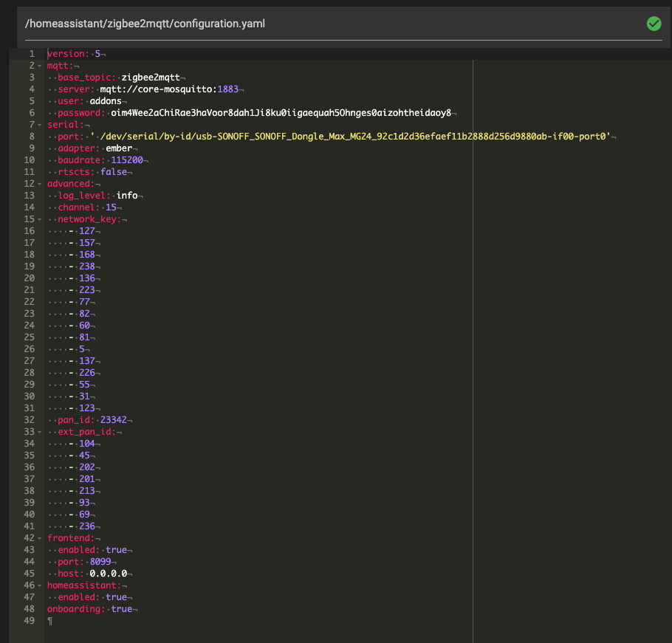This screenshot has width=672, height=643.
Task: Click the adapter value ember
Action: [119, 148]
